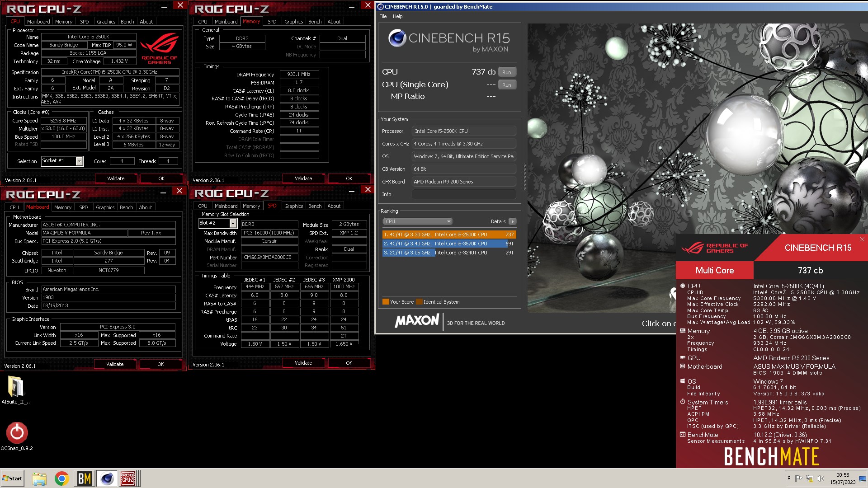The image size is (868, 488).
Task: Click the GFX Board AMD Radeon R9 200 field
Action: pos(464,182)
